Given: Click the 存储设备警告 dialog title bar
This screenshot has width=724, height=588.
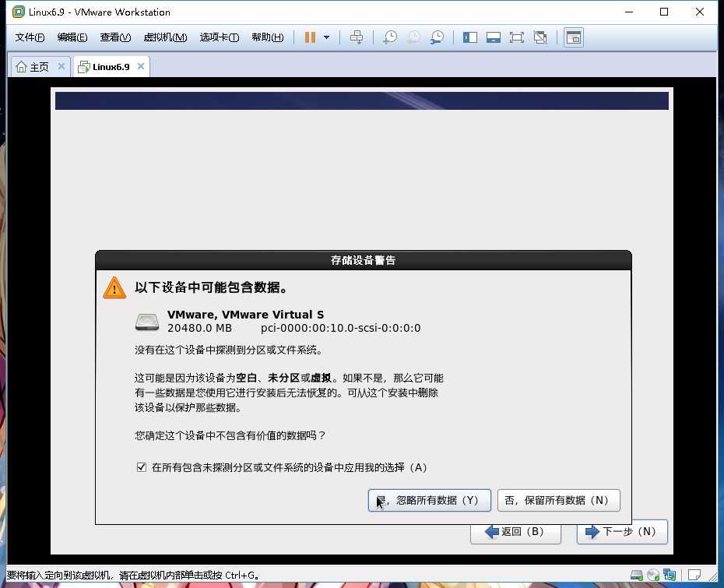Looking at the screenshot, I should click(x=364, y=261).
